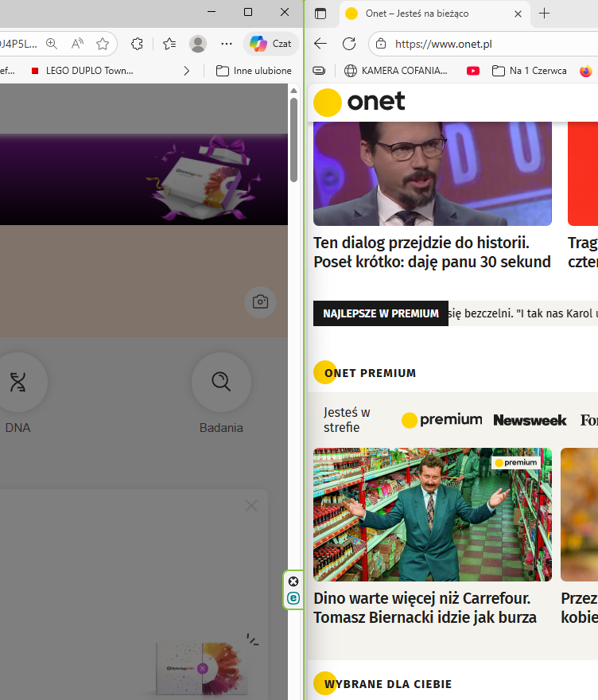Open the Extensions puzzle icon
Viewport: 598px width, 700px height.
pyautogui.click(x=137, y=44)
